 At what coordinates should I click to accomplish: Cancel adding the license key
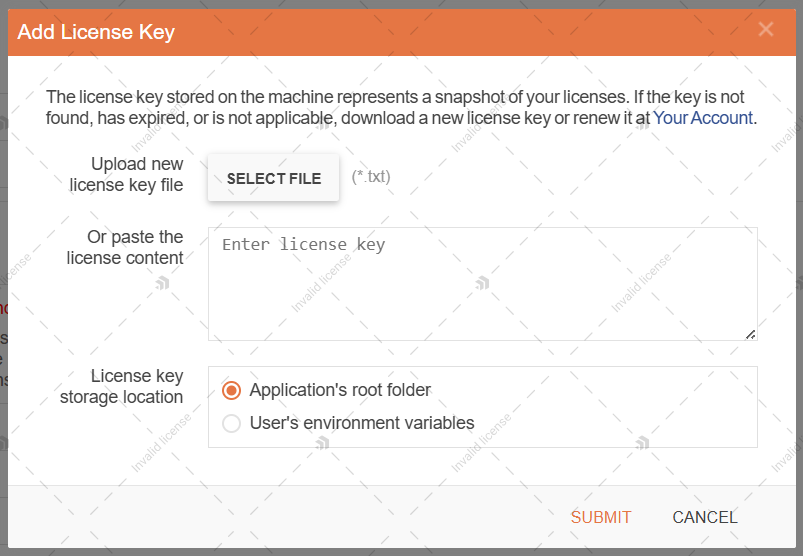click(x=705, y=517)
